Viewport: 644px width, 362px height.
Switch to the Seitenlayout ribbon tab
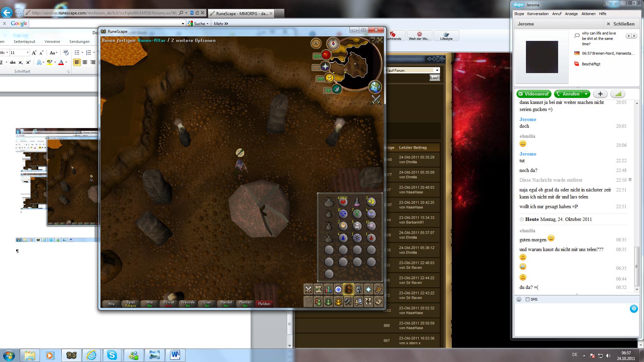[x=24, y=42]
